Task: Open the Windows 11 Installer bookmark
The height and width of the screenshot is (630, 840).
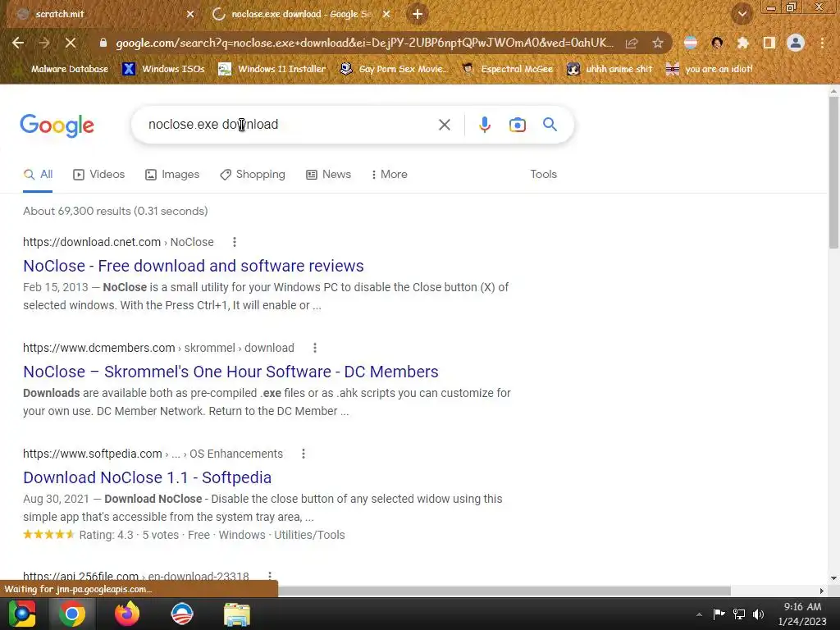Action: (x=272, y=69)
